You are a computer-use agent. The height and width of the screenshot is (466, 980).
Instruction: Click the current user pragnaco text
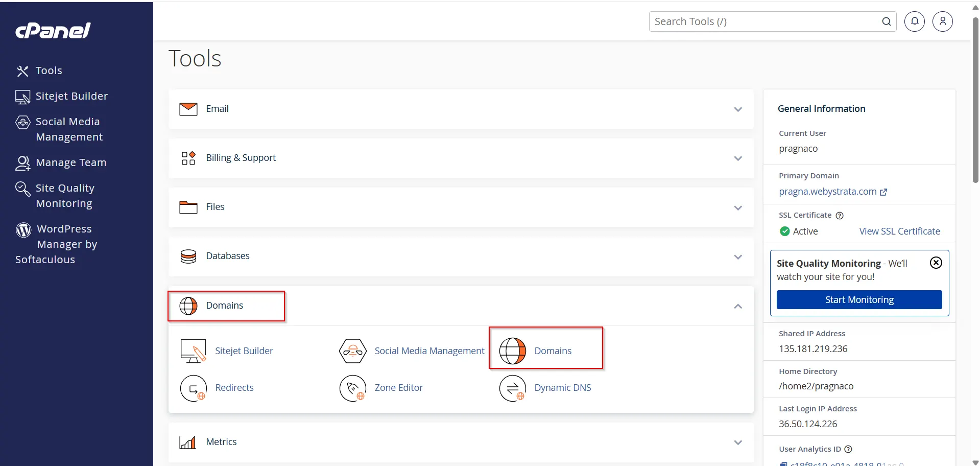[798, 149]
